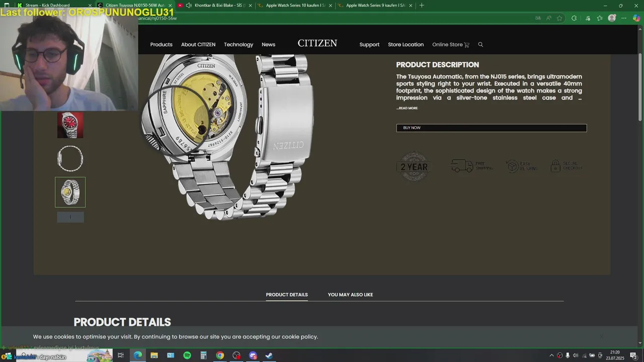Open the Support menu item
This screenshot has height=362, width=644.
369,45
